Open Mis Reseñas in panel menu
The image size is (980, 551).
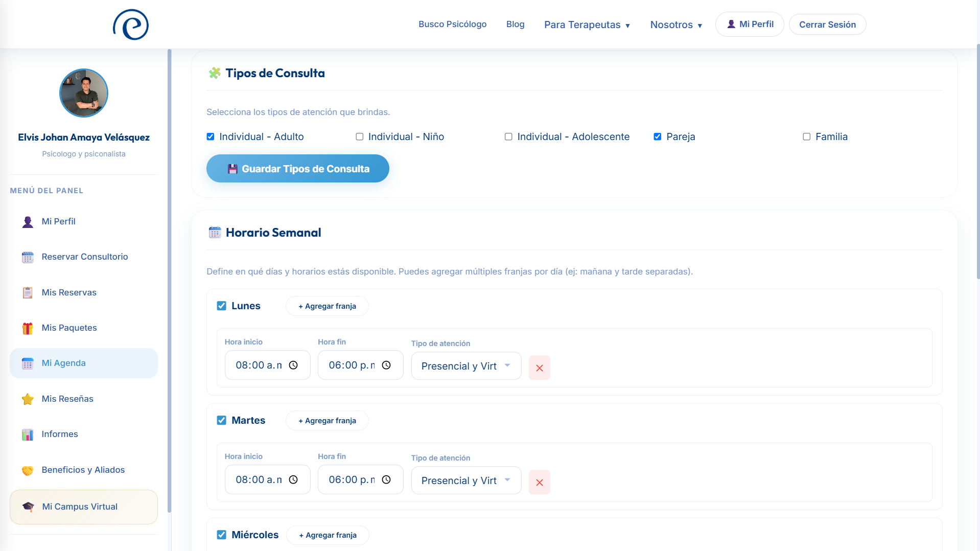84,399
